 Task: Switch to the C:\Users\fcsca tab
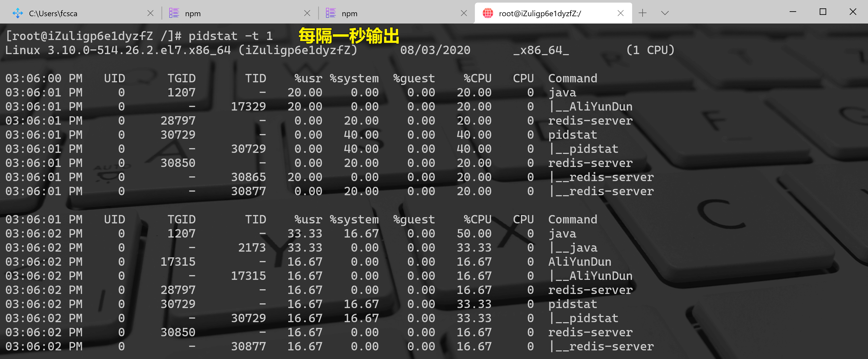coord(53,14)
